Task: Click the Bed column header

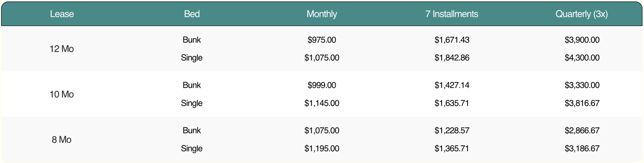Action: click(192, 14)
